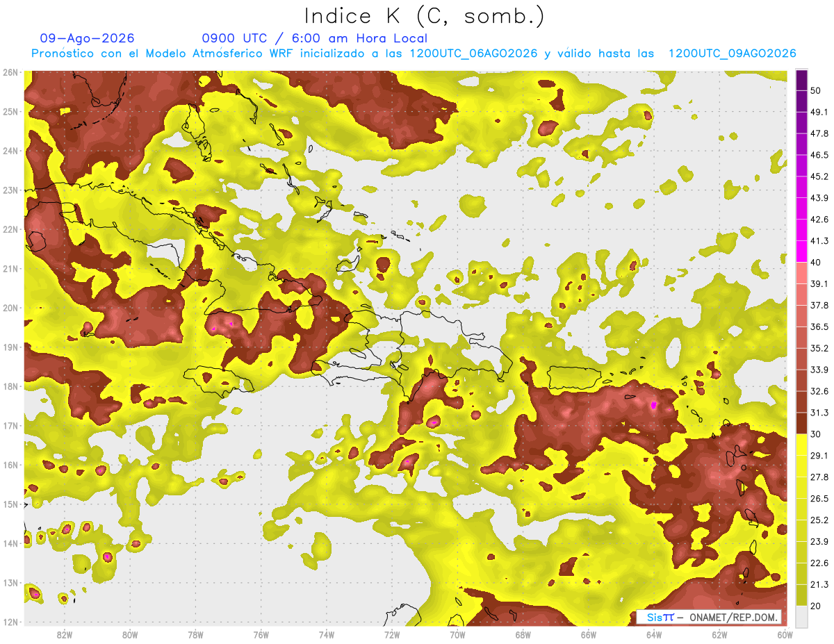Click the color bar value 25.2
The width and height of the screenshot is (834, 644).
819,520
